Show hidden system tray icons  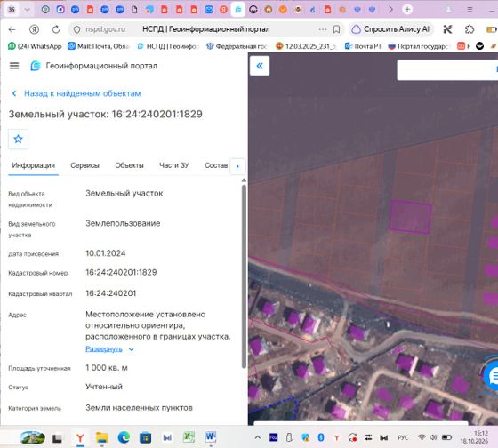258,437
